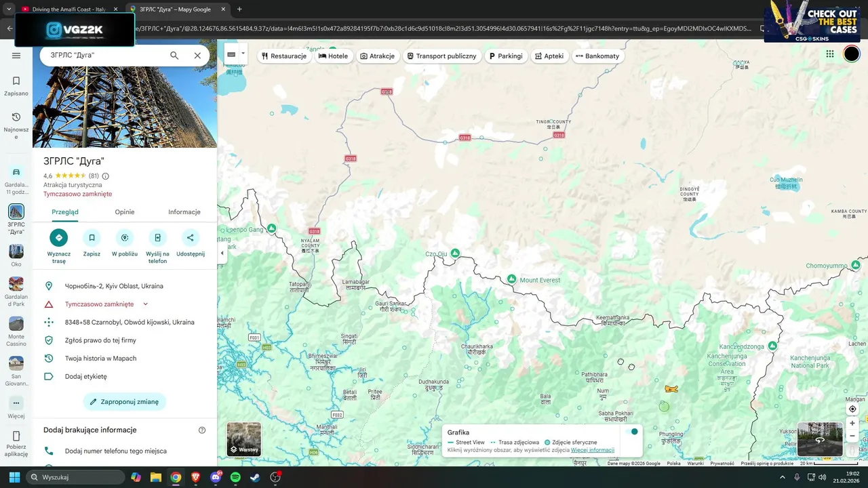868x488 pixels.
Task: Zoom out the map with minus
Action: (852, 436)
